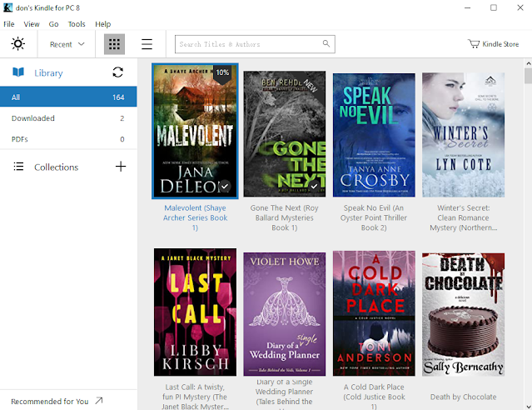
Task: Open Speak No Evil book cover
Action: (374, 135)
